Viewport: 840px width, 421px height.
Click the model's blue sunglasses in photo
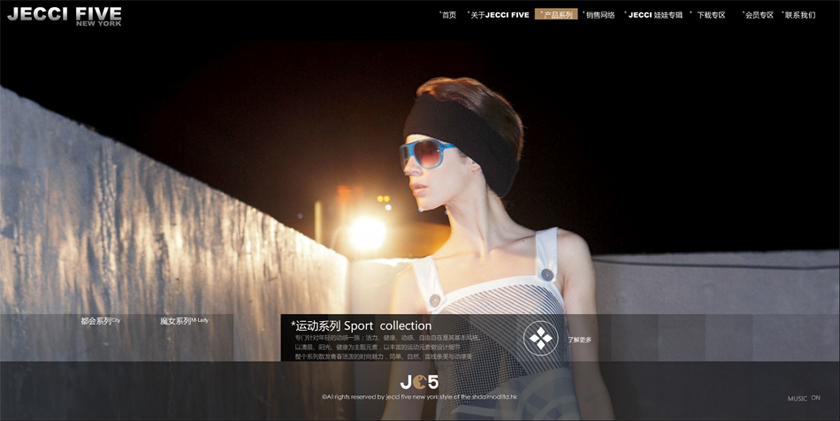(x=427, y=153)
